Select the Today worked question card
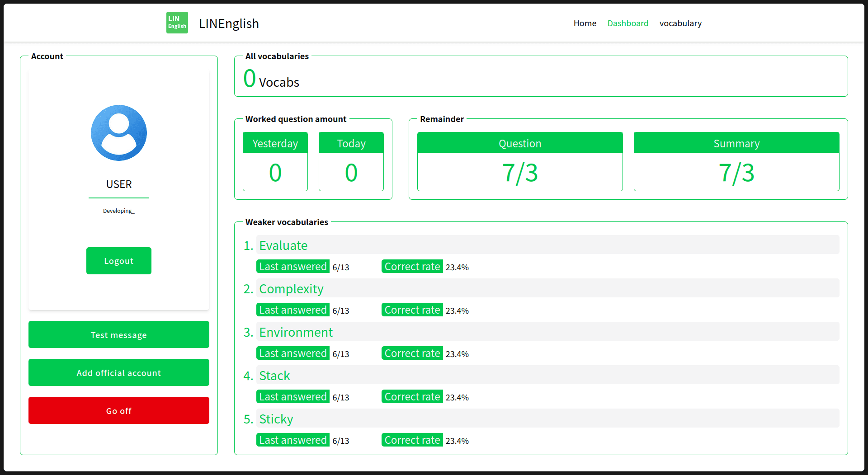The height and width of the screenshot is (475, 868). coord(351,161)
